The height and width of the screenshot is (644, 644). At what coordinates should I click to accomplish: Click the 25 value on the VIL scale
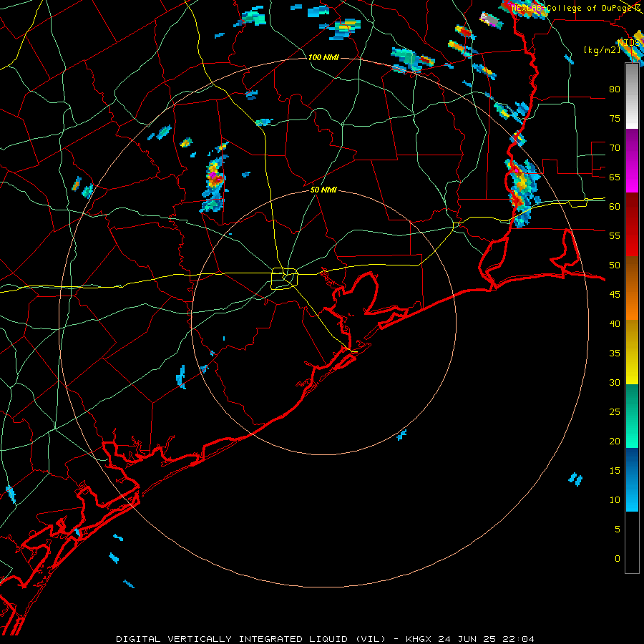615,412
